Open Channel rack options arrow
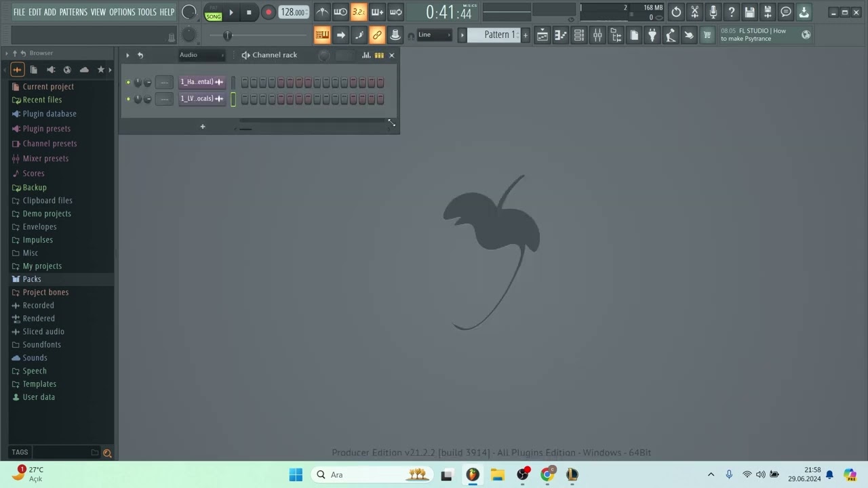Viewport: 868px width, 488px height. pyautogui.click(x=127, y=55)
